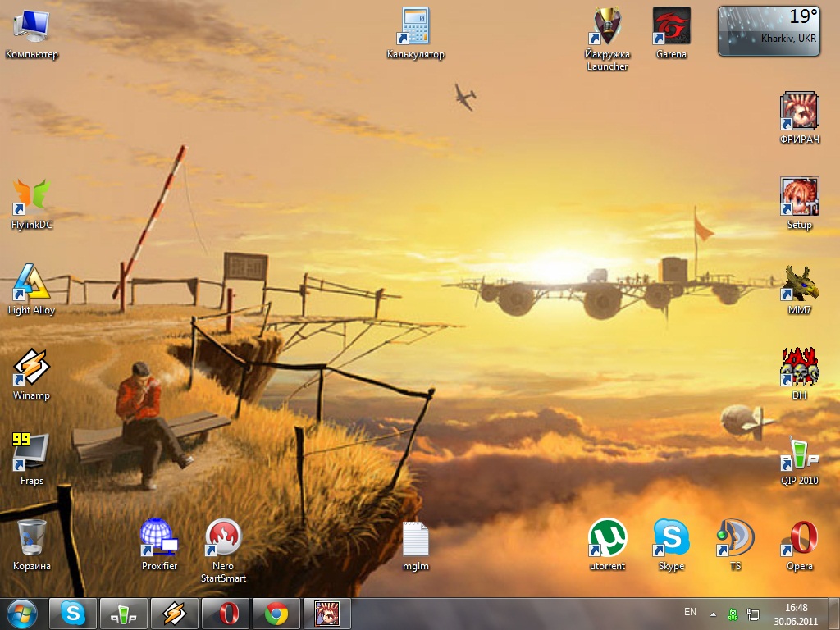Switch to Chrome in the taskbar

[276, 614]
